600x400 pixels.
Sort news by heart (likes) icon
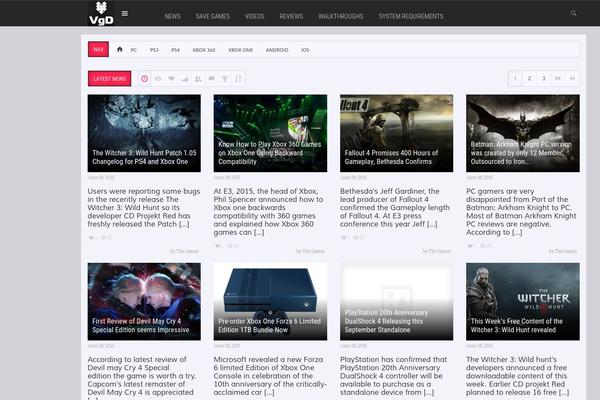(x=171, y=78)
